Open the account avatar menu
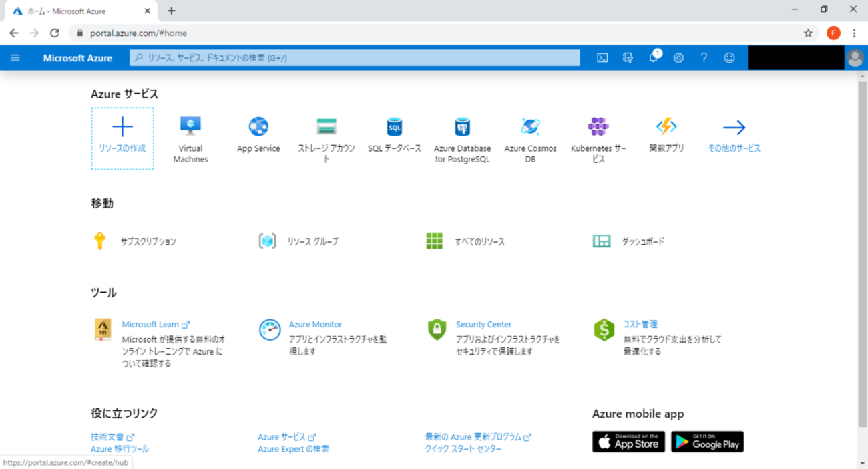This screenshot has width=868, height=469. [x=855, y=58]
